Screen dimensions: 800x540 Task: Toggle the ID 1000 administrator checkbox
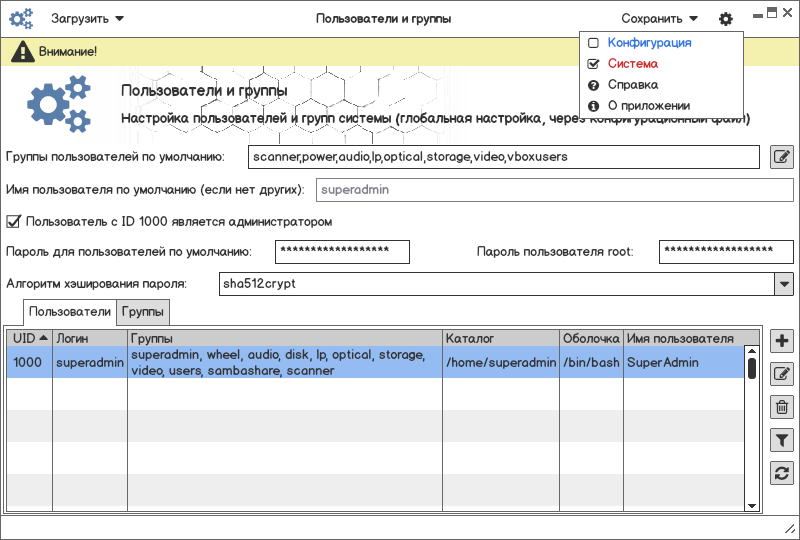tap(14, 221)
